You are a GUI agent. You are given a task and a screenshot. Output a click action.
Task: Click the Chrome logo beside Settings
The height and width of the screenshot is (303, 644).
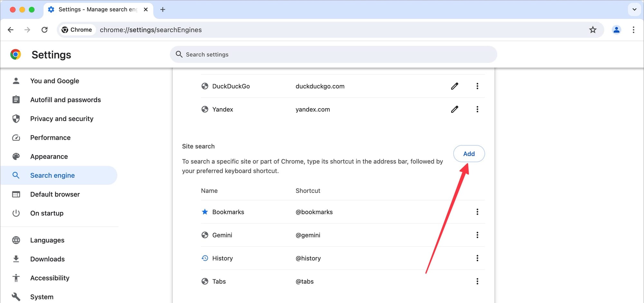click(x=15, y=54)
